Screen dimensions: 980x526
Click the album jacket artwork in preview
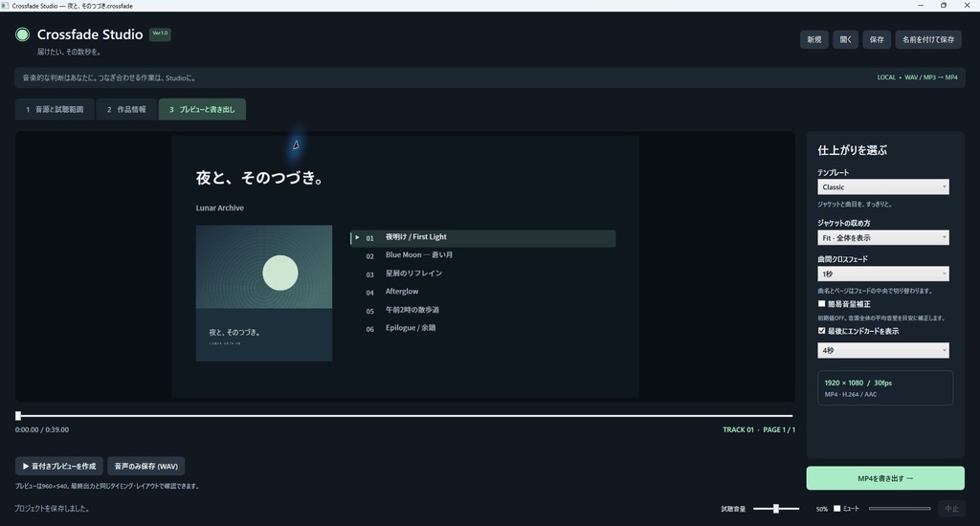tap(264, 293)
